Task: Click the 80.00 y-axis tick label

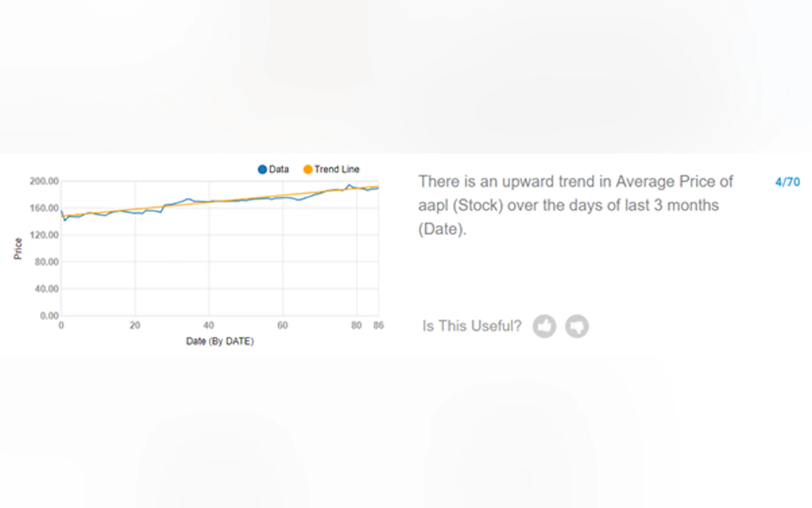Action: pos(46,262)
